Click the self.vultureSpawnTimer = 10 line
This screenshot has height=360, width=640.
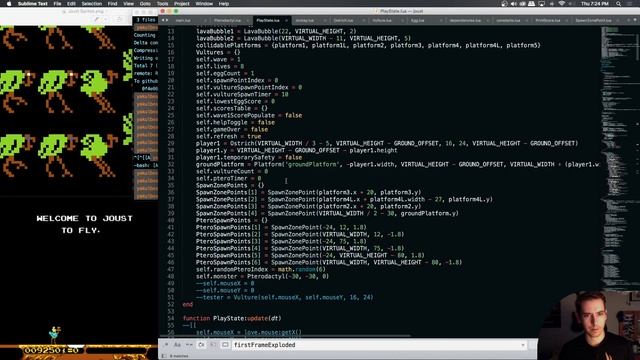click(242, 94)
